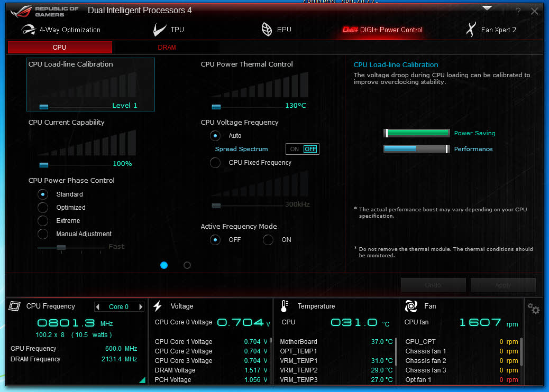Click the Temperature thermometer icon
The width and height of the screenshot is (549, 392).
285,306
